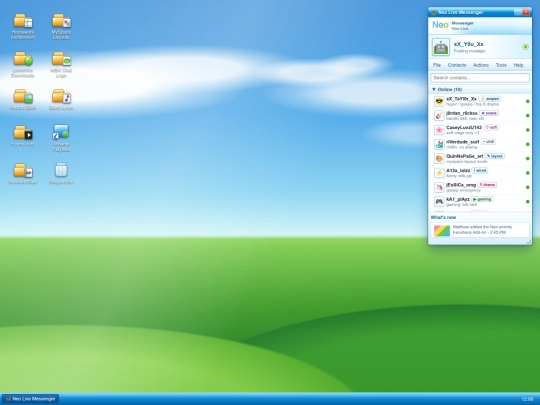Select contact name xX_TaYl0r_Xx
This screenshot has width=540, height=405.
coord(461,99)
